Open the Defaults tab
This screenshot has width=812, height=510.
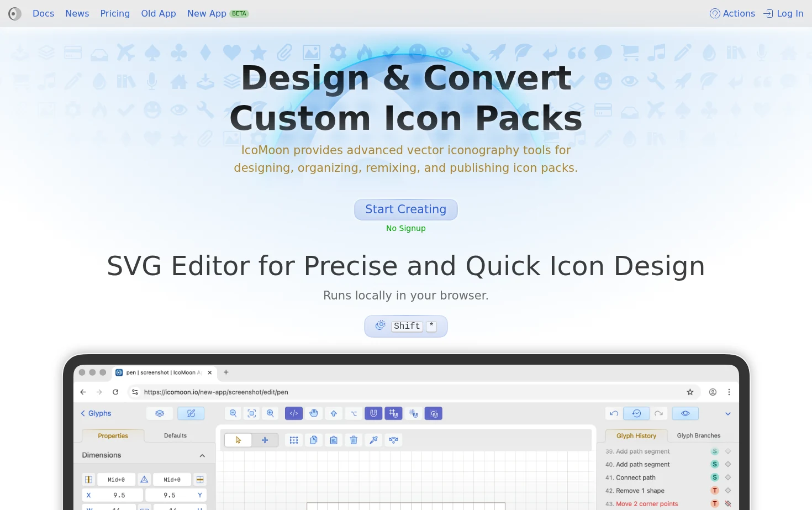tap(175, 435)
